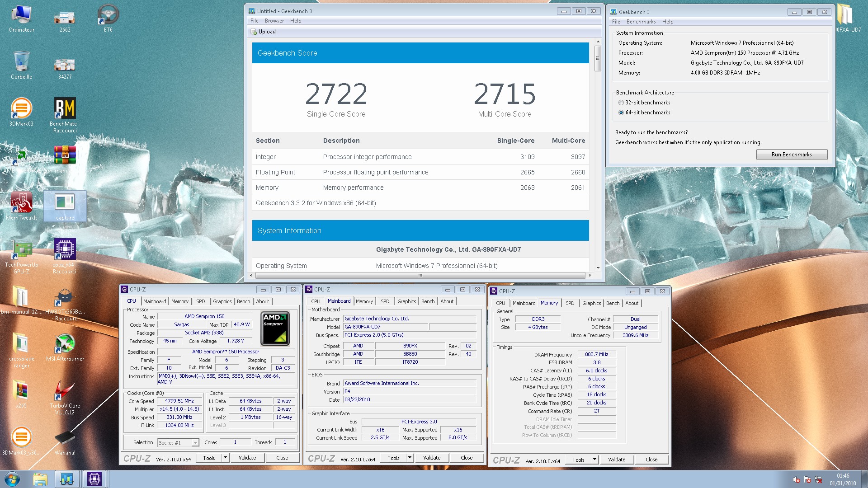Open the bm-manual-12 folder icon

coord(21,300)
